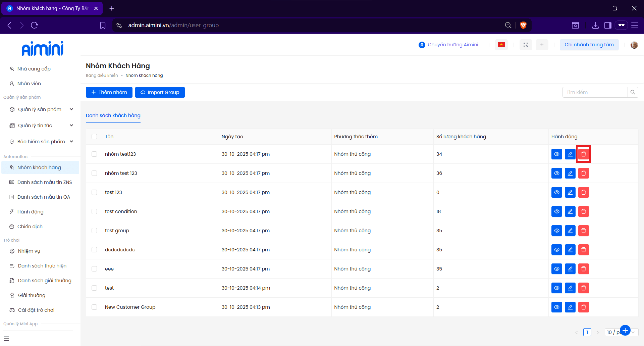This screenshot has height=346, width=644.
Task: Delete the 'New Customer Group' row
Action: (583, 307)
